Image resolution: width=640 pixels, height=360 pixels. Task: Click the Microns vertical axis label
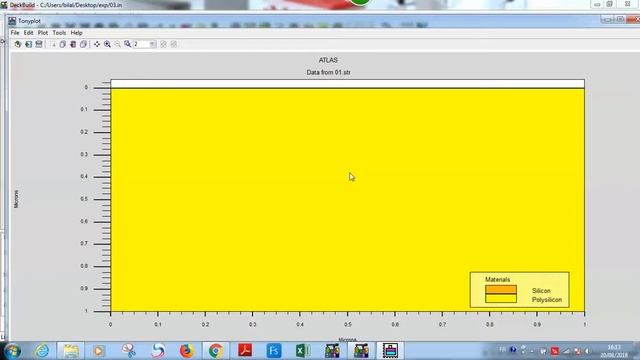click(x=16, y=199)
